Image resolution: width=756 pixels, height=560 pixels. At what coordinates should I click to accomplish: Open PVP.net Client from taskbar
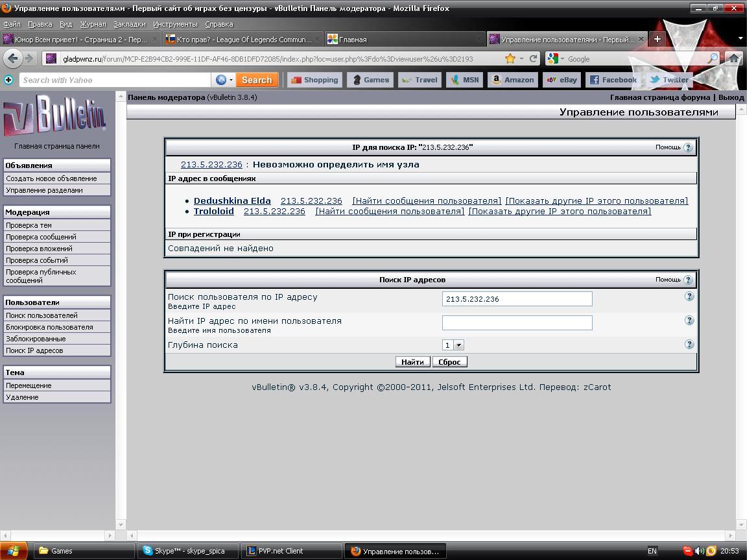pyautogui.click(x=290, y=551)
